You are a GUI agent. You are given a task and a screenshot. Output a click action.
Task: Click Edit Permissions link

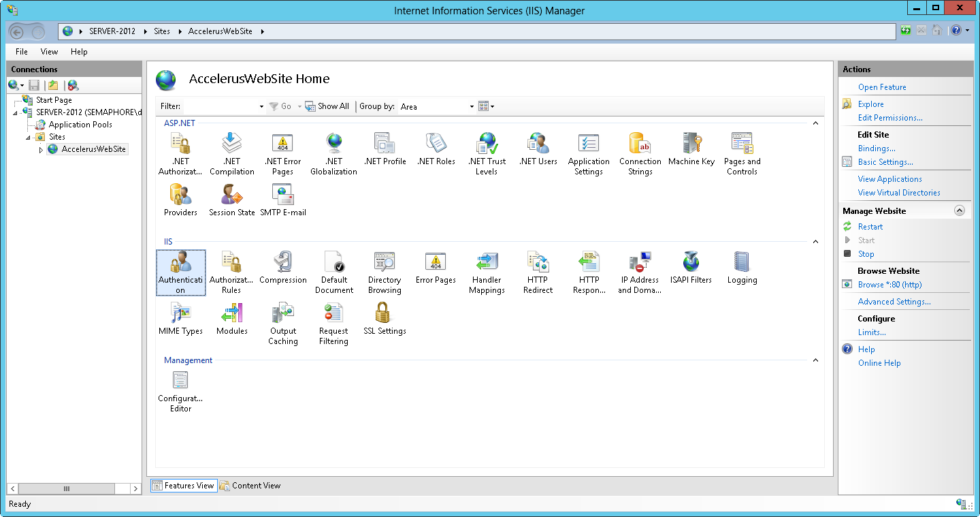point(890,118)
